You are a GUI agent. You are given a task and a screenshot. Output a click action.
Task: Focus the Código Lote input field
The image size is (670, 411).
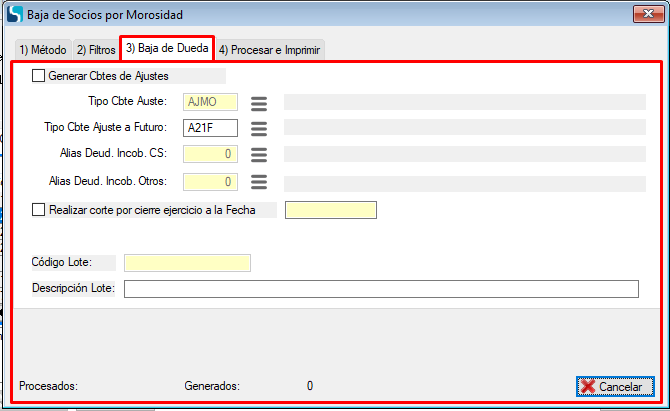[187, 262]
